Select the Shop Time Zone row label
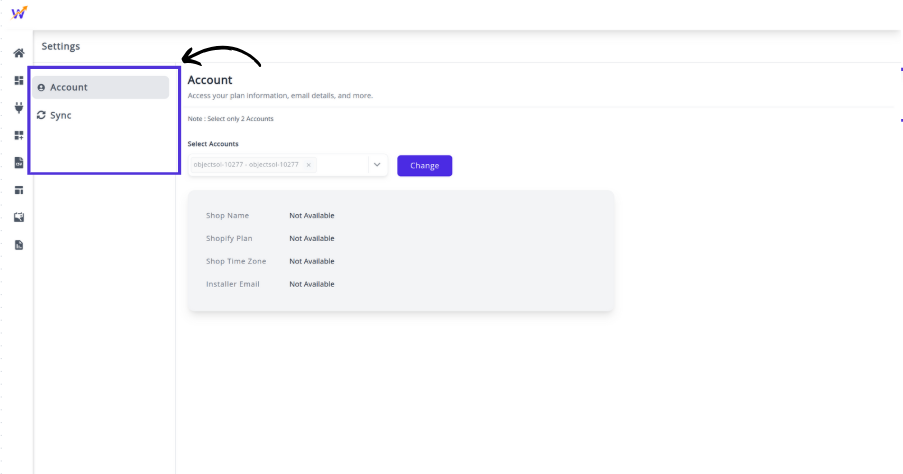903x474 pixels. coord(235,261)
